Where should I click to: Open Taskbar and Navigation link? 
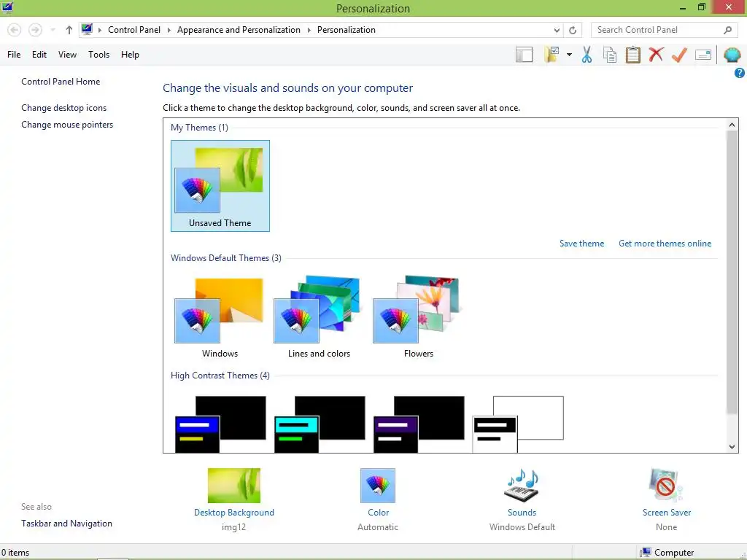pos(66,524)
